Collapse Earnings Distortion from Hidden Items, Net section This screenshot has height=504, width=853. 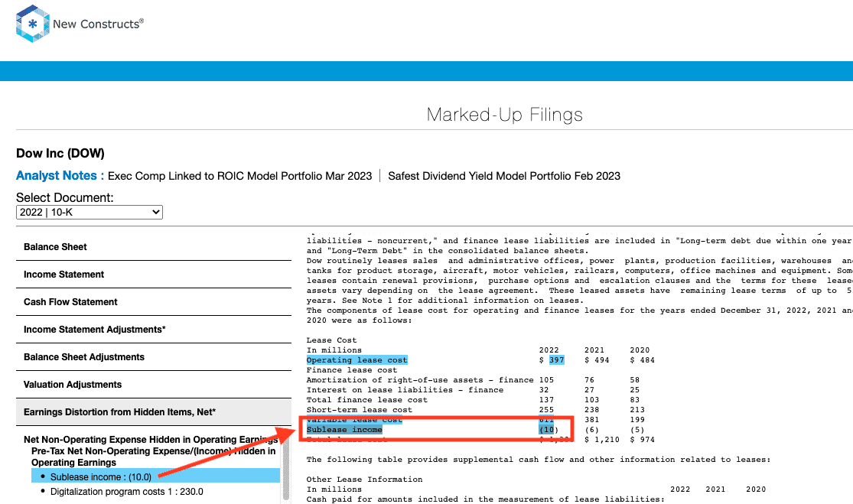(154, 412)
